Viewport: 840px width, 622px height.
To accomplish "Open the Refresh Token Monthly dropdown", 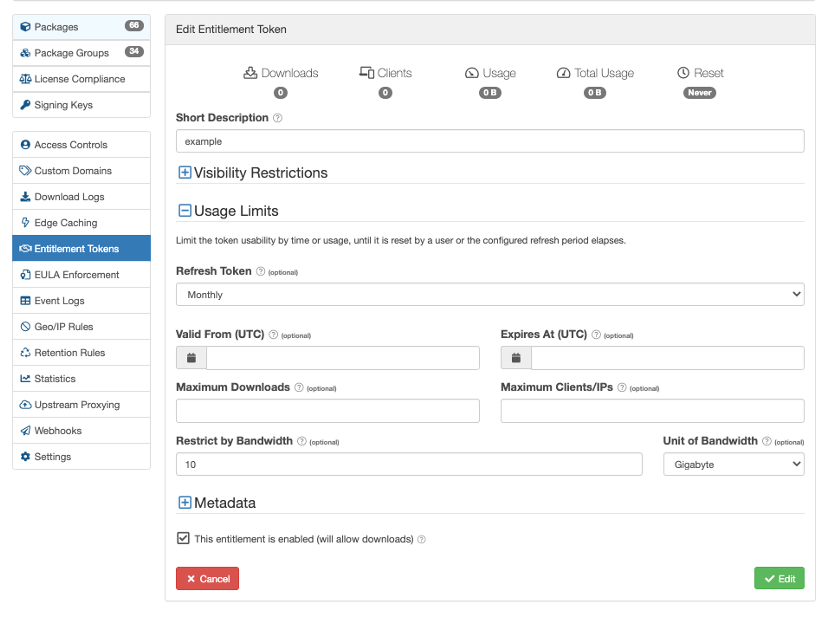I will [490, 294].
